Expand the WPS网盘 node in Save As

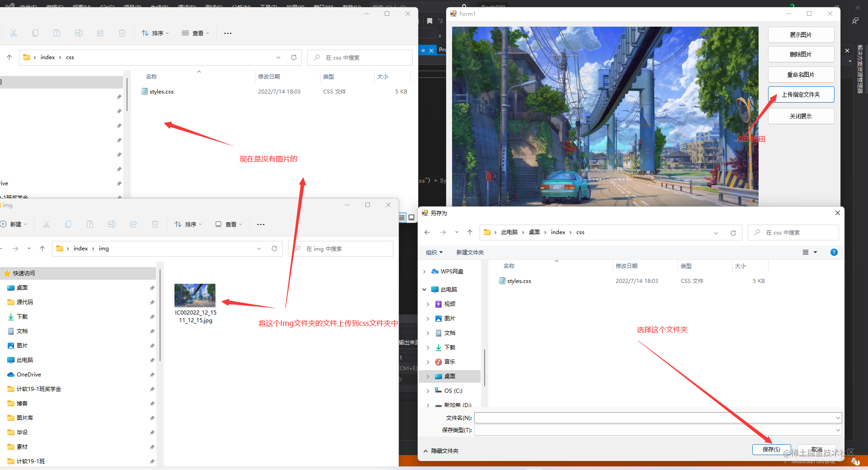point(424,272)
